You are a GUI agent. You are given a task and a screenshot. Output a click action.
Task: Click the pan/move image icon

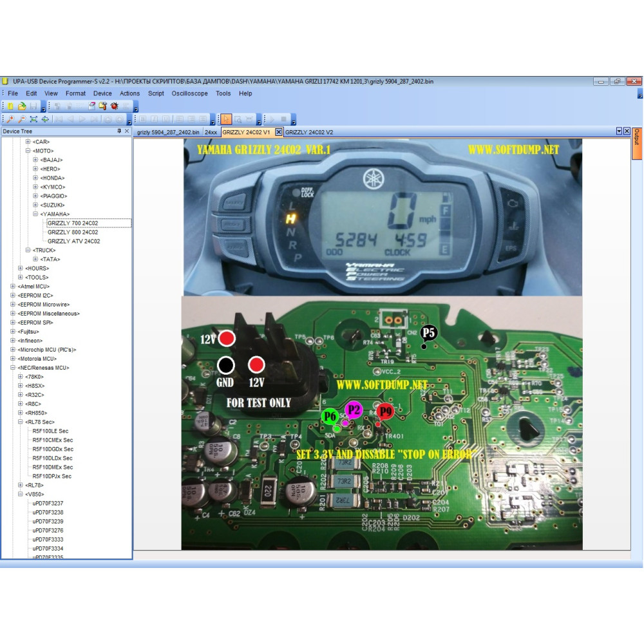[45, 119]
